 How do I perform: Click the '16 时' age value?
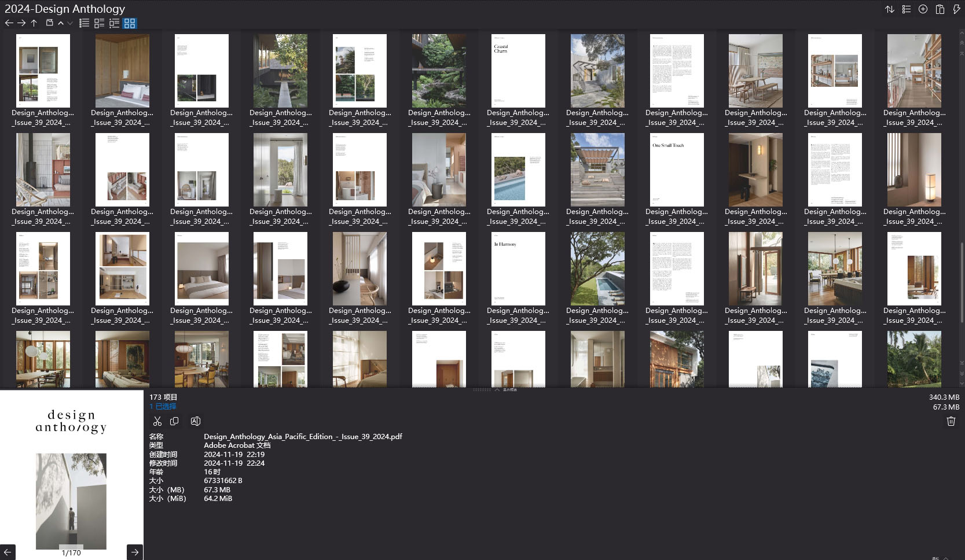[212, 472]
